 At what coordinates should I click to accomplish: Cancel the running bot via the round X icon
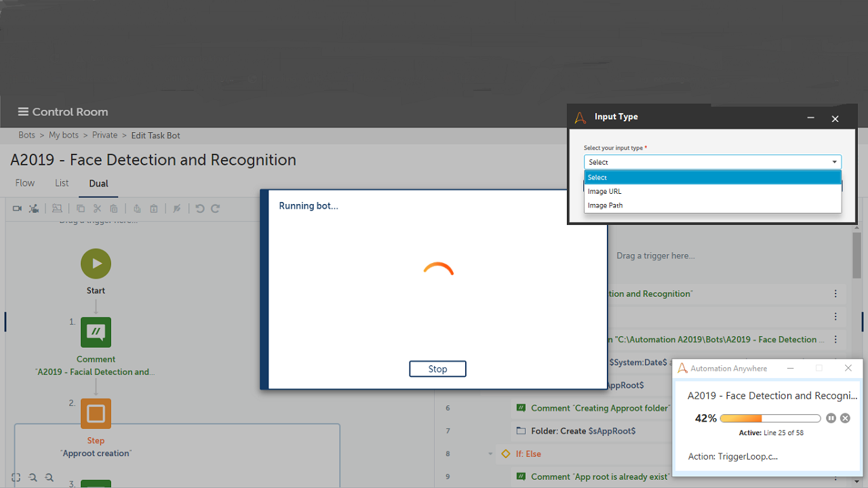(845, 418)
